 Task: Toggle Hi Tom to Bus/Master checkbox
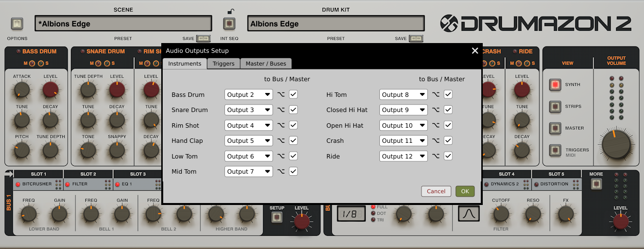(448, 94)
